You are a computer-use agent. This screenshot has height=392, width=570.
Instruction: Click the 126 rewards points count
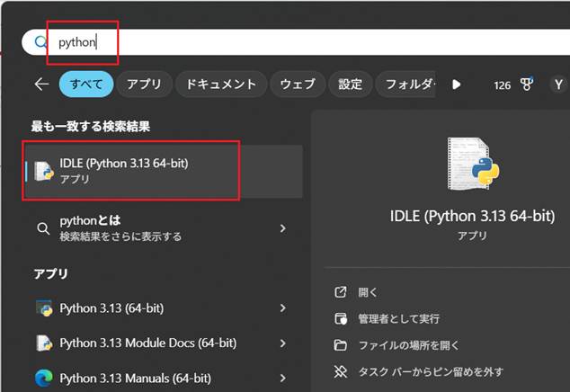(x=503, y=85)
